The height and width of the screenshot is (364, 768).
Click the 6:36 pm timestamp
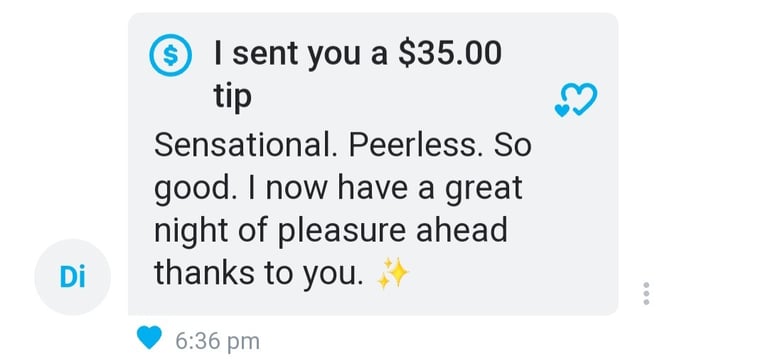(x=217, y=341)
